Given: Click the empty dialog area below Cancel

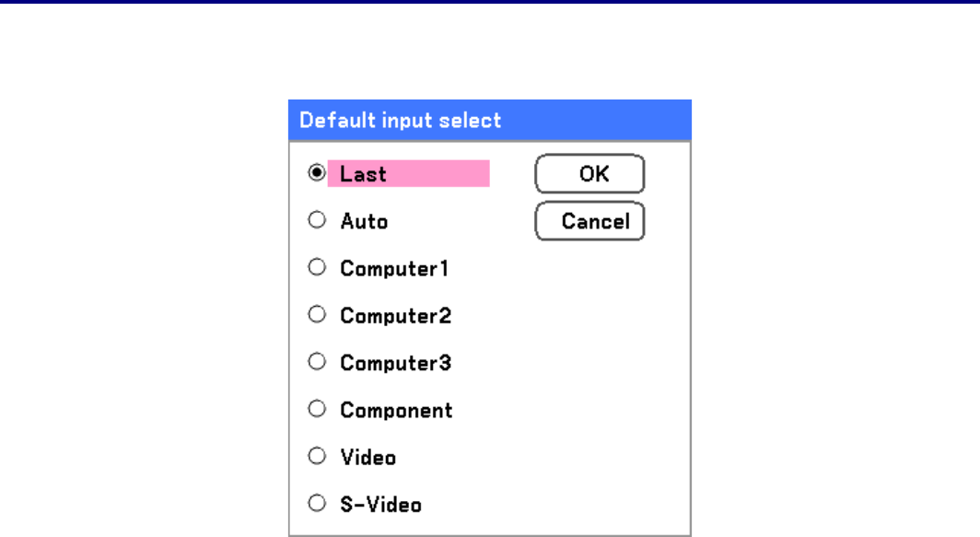Looking at the screenshot, I should click(x=589, y=368).
